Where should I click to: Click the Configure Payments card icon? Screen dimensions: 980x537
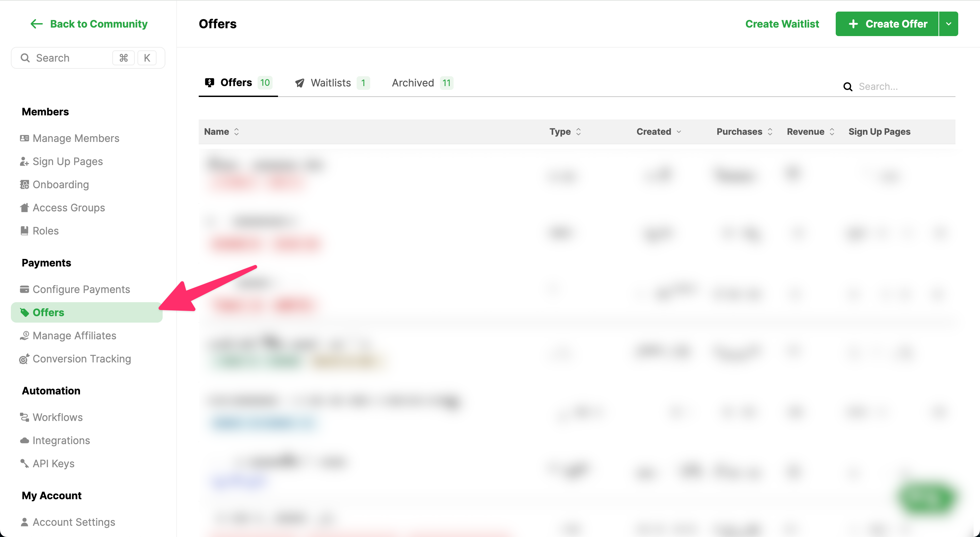(24, 289)
